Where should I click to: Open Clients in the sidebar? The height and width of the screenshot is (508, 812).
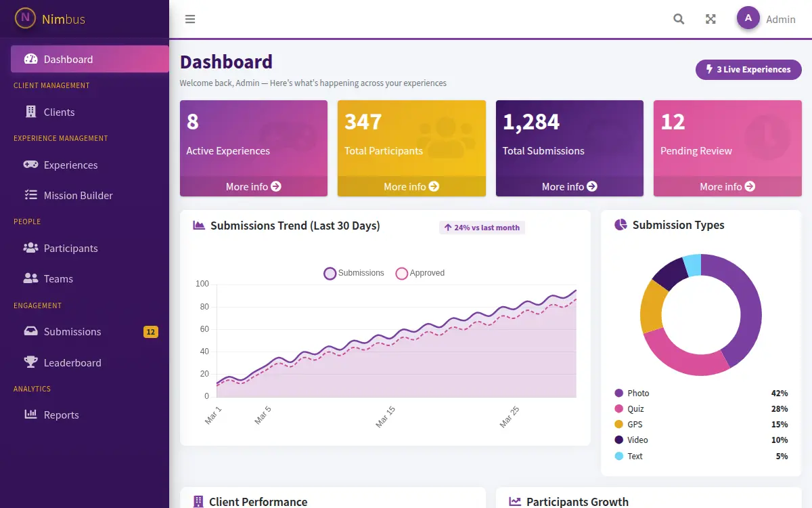[90, 112]
